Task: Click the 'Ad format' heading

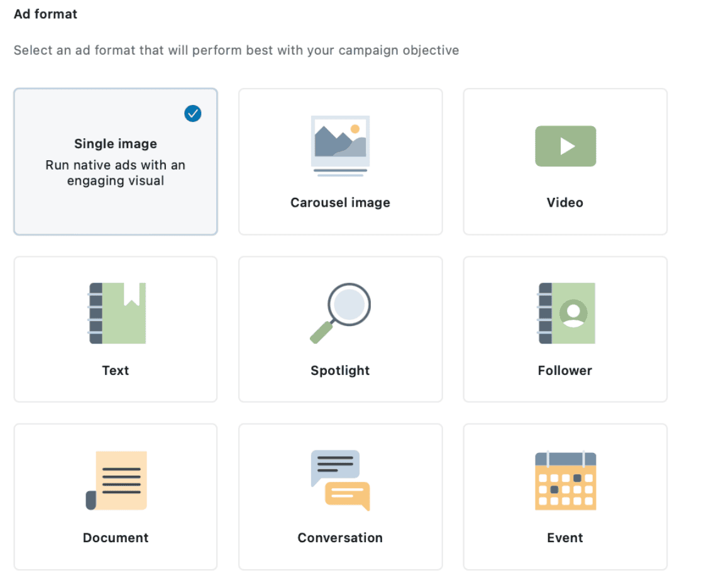Action: 45,14
